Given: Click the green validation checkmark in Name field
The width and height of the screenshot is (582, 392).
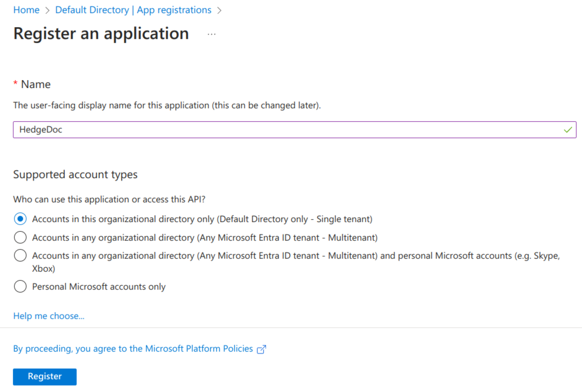Looking at the screenshot, I should point(567,130).
